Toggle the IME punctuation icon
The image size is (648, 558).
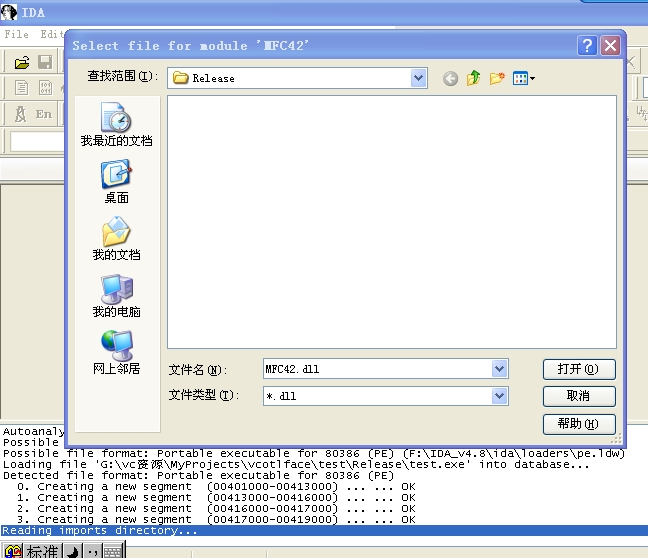coord(93,552)
